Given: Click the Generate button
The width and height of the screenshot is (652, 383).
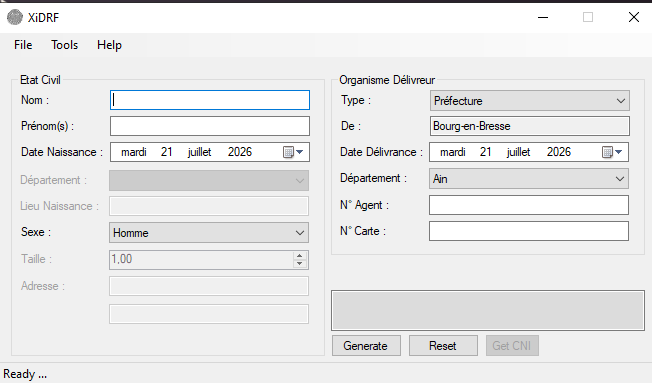Looking at the screenshot, I should 366,346.
